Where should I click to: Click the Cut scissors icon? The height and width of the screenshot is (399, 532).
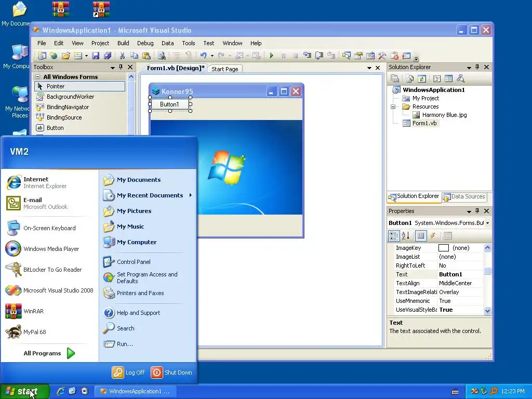point(122,56)
